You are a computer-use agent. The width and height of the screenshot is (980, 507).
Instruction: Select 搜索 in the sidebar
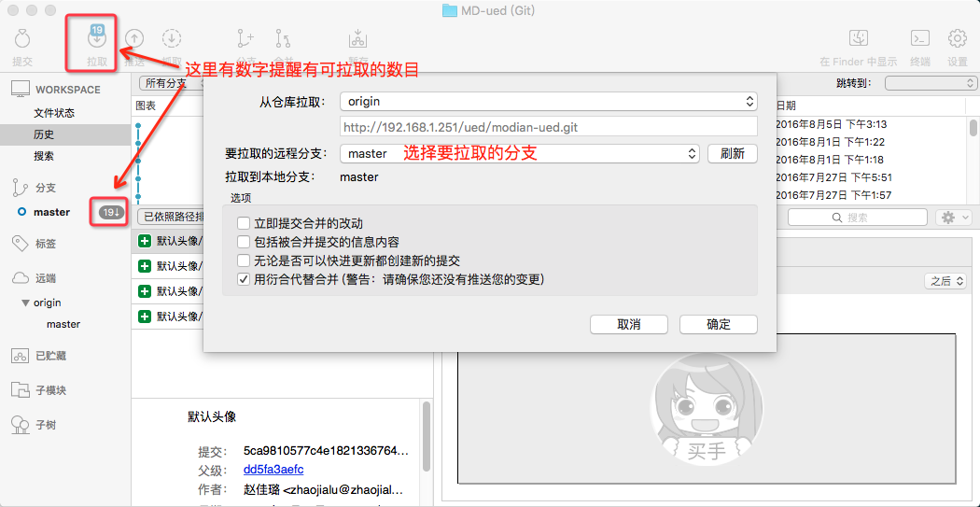point(44,156)
